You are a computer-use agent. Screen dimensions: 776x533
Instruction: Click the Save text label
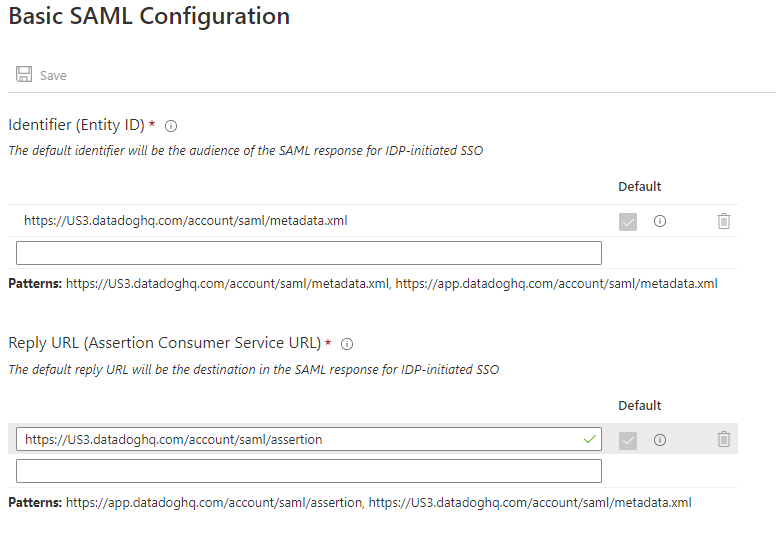[x=53, y=76]
